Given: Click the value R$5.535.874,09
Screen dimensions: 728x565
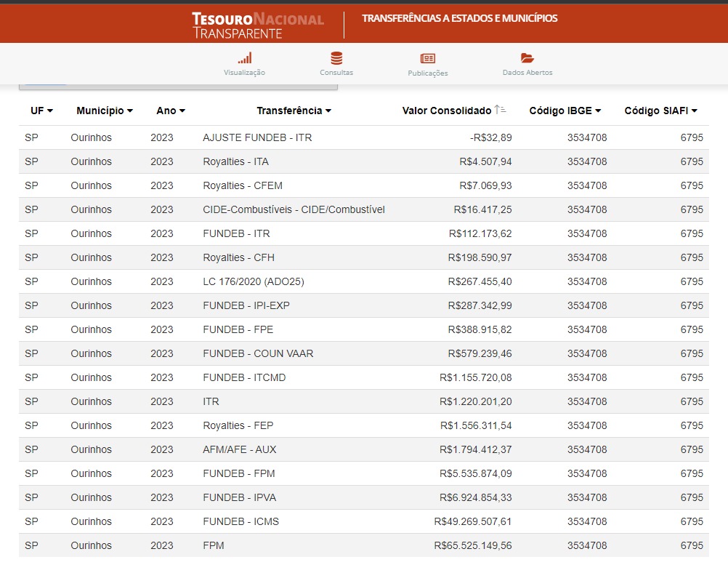Looking at the screenshot, I should (476, 473).
